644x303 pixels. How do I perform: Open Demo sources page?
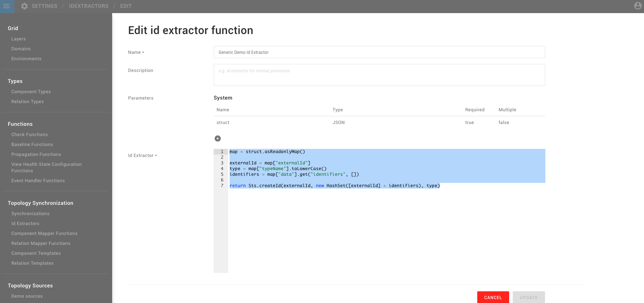pos(27,296)
